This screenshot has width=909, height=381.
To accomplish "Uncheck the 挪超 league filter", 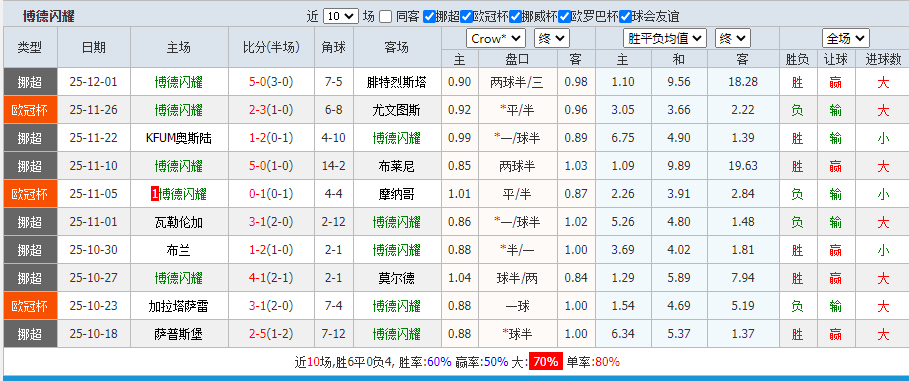I will pyautogui.click(x=430, y=17).
